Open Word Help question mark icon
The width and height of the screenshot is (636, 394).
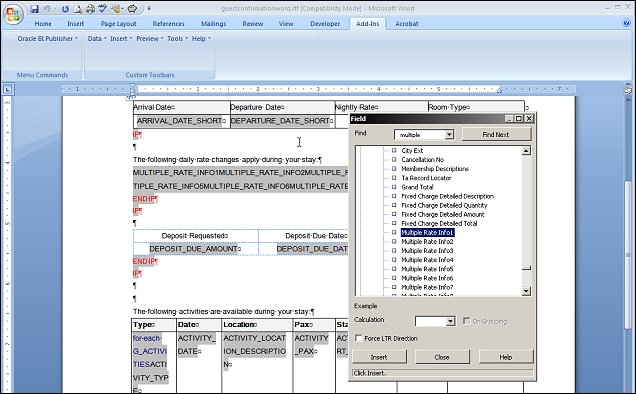coord(626,23)
